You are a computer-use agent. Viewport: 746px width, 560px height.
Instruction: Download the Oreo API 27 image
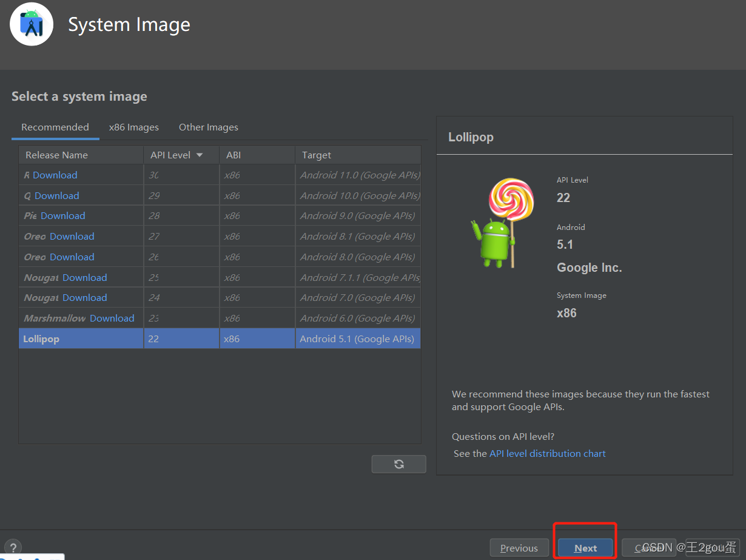[x=72, y=237]
